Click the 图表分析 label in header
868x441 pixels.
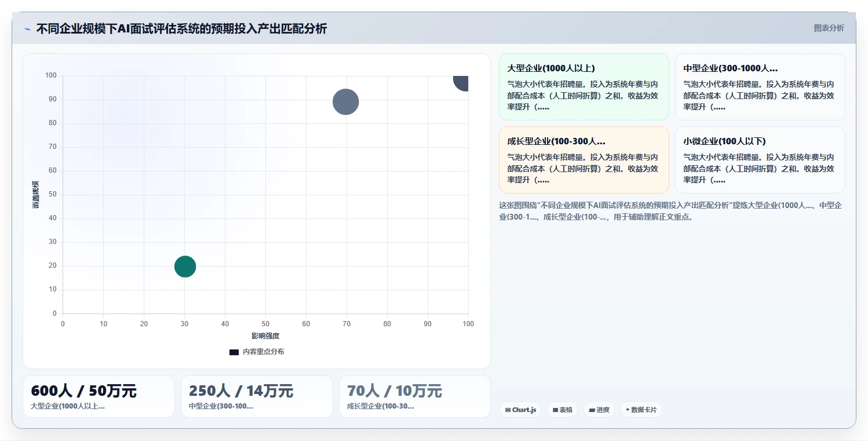click(829, 28)
